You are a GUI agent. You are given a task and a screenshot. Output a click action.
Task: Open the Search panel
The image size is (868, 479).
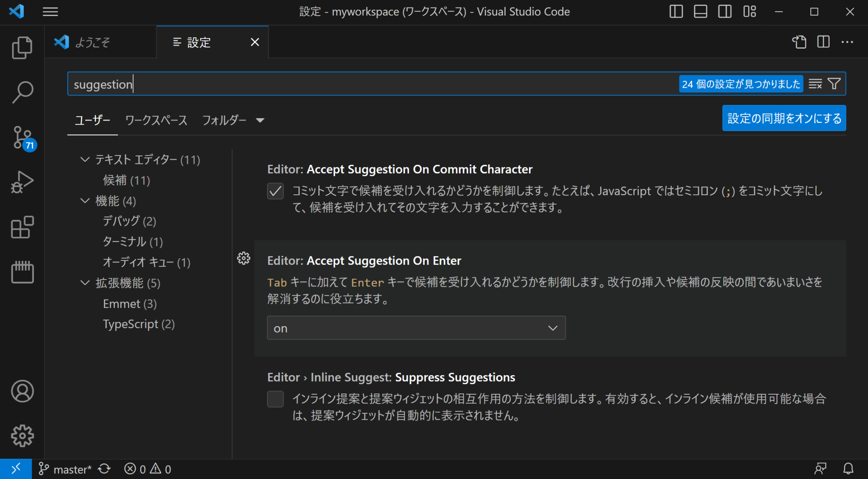click(x=22, y=91)
